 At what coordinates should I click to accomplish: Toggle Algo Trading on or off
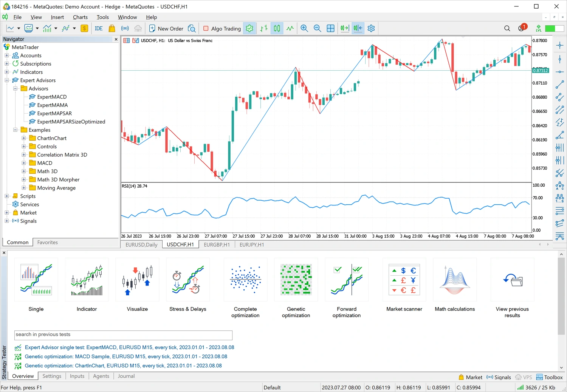point(222,28)
